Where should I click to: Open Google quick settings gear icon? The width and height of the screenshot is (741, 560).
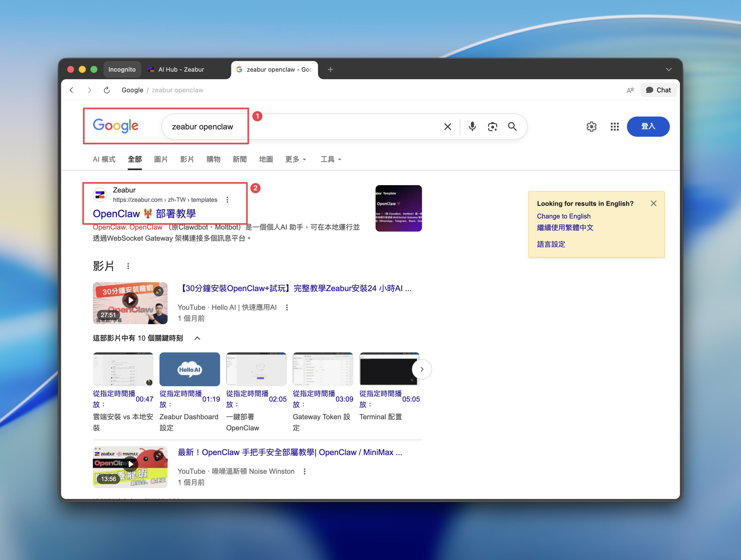point(591,127)
